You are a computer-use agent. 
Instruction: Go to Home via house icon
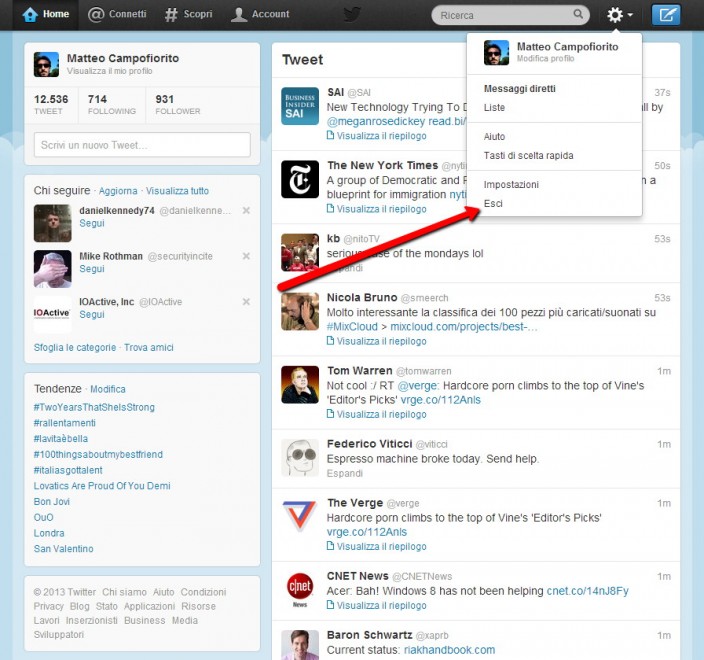(30, 14)
